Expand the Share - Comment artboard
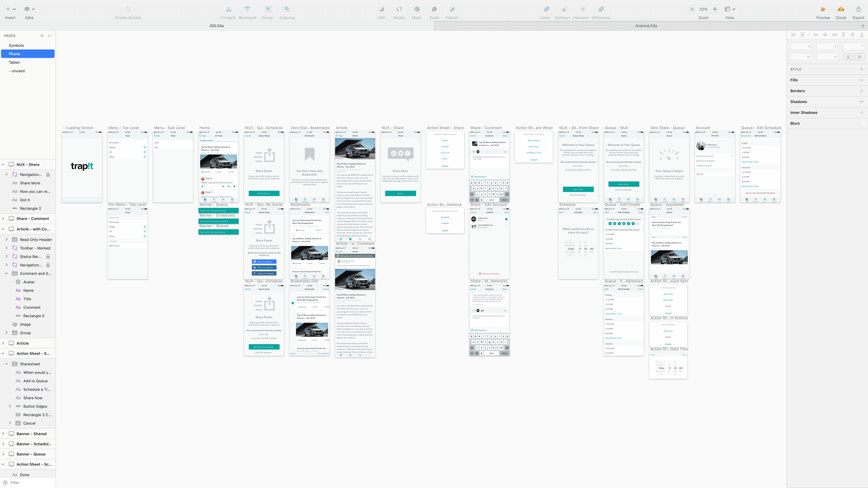This screenshot has width=868, height=488. pos(3,219)
